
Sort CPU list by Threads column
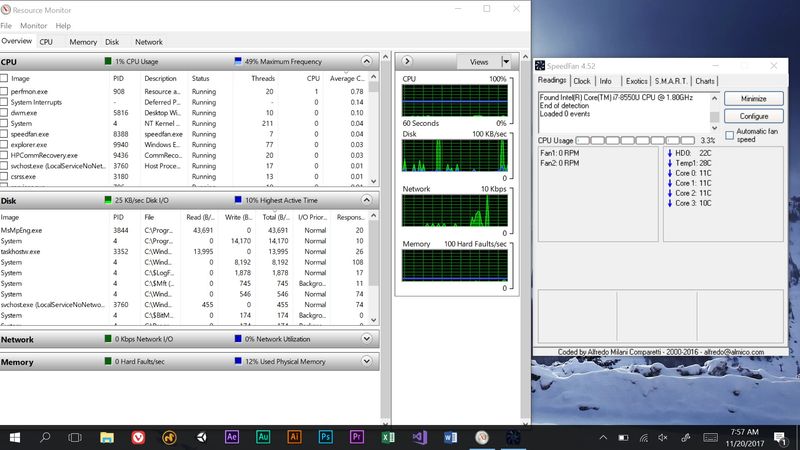[263, 78]
